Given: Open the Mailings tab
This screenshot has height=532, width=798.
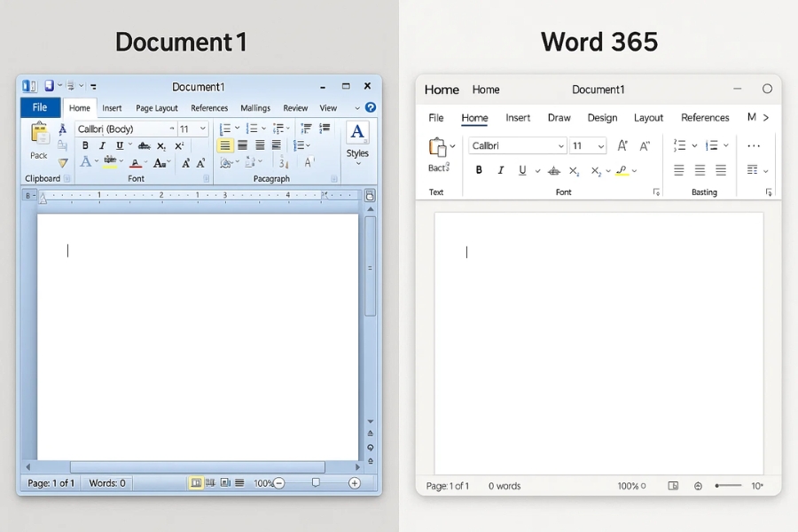Looking at the screenshot, I should (x=255, y=108).
